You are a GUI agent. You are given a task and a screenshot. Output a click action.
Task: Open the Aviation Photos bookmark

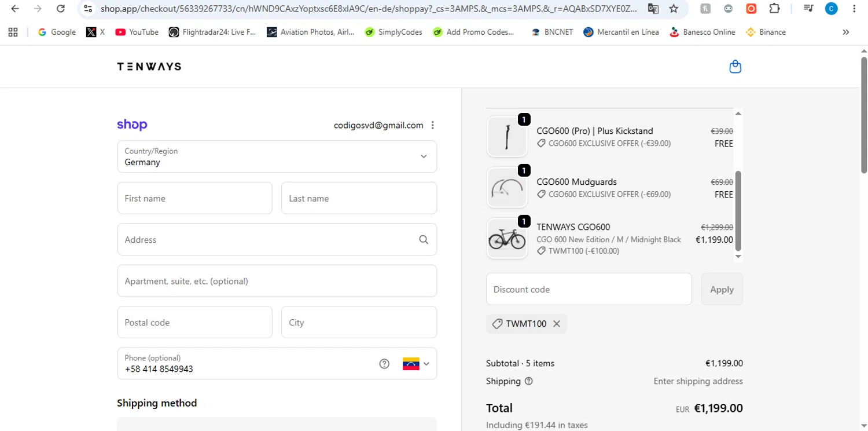coord(311,32)
